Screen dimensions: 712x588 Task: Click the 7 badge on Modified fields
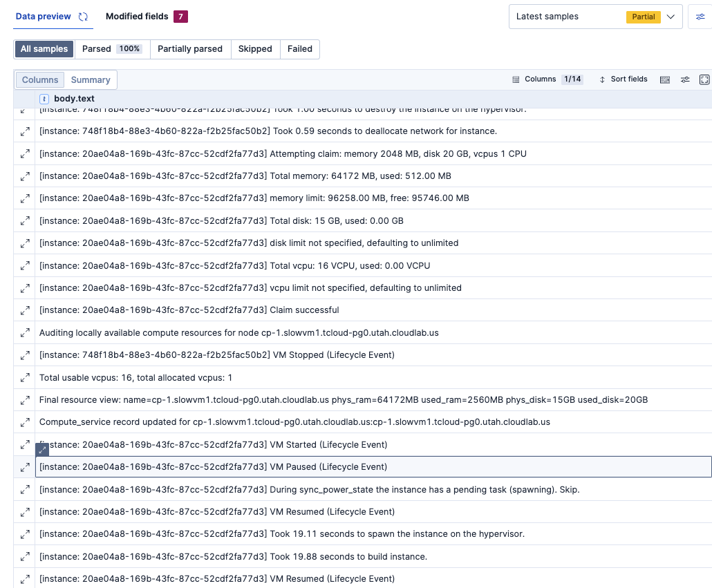[180, 17]
